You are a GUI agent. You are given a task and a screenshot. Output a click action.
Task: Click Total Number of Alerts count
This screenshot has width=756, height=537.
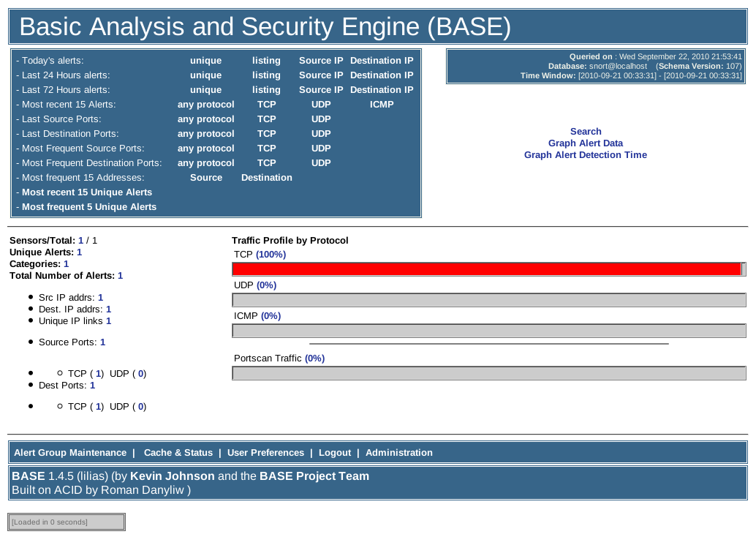coord(120,276)
